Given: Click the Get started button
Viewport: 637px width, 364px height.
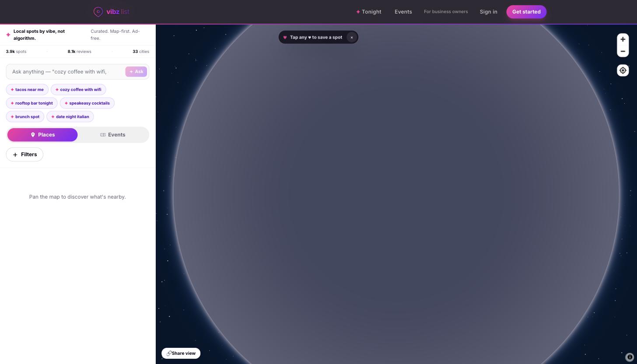Looking at the screenshot, I should (x=526, y=12).
